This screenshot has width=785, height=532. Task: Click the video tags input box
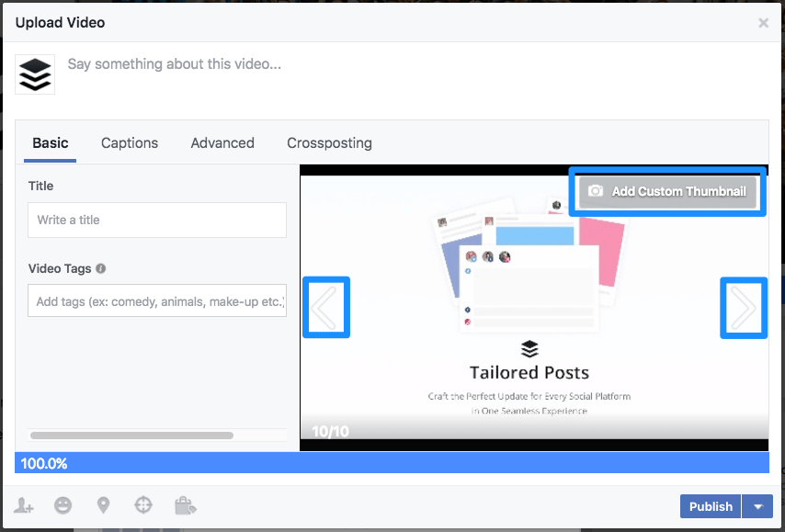[x=156, y=302]
